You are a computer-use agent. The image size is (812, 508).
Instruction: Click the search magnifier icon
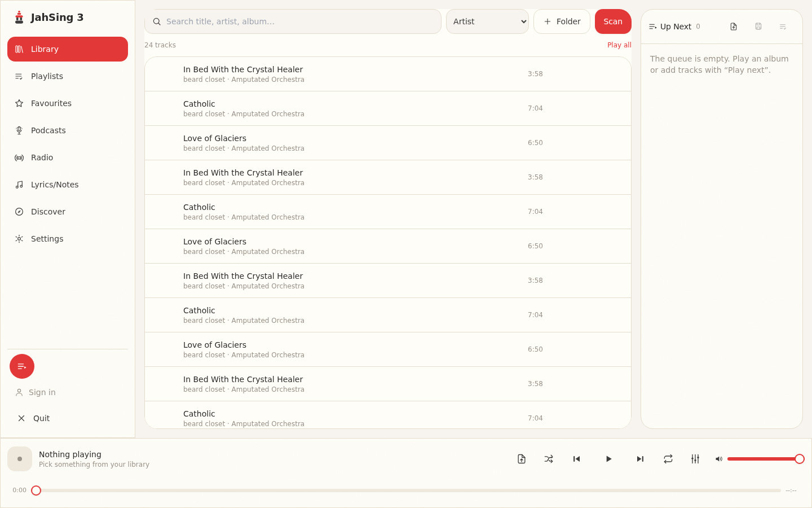click(157, 21)
